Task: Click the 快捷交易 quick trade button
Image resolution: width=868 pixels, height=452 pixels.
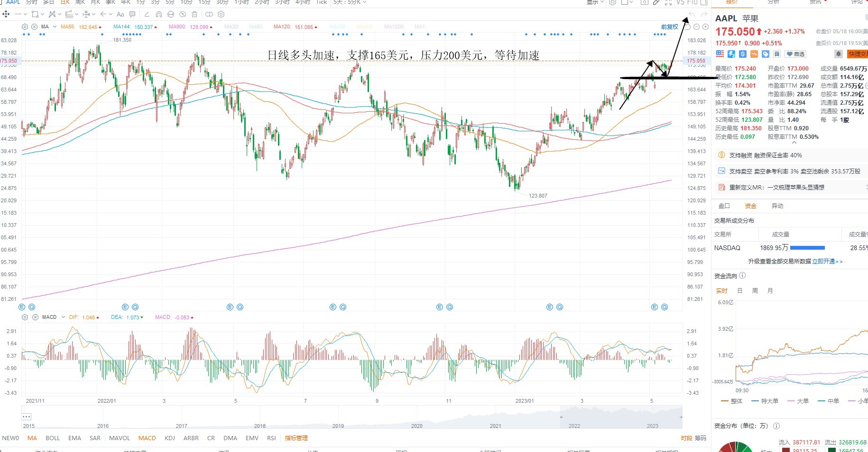Action: pyautogui.click(x=858, y=54)
